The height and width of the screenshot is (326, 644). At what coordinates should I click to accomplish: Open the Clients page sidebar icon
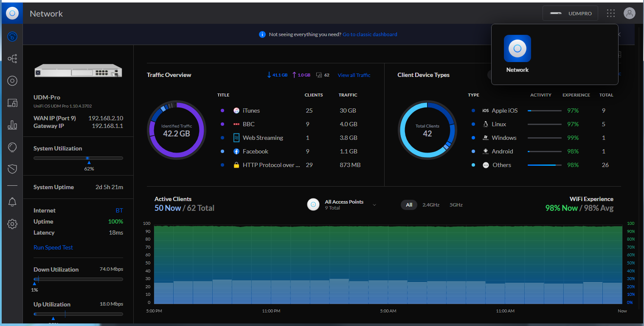tap(12, 103)
